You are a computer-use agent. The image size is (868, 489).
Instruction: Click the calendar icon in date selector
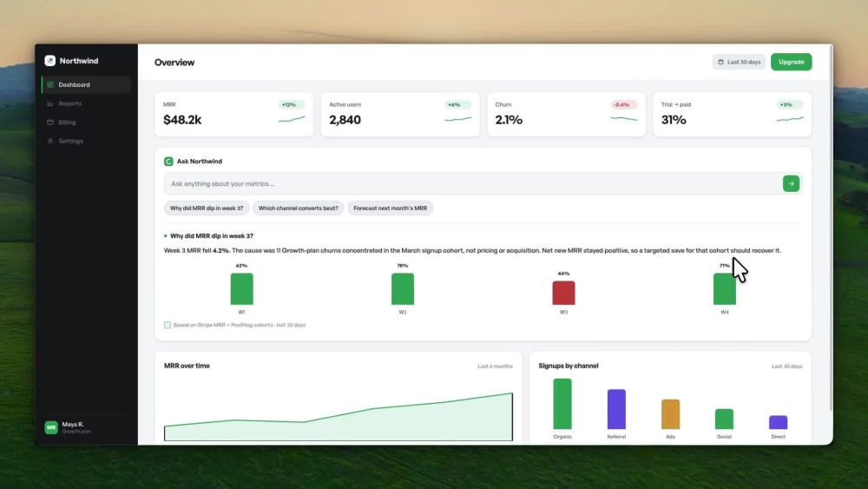[x=720, y=62]
